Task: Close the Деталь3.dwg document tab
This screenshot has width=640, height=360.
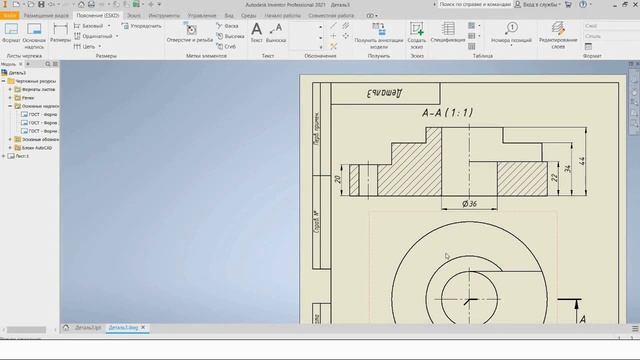Action: (143, 327)
